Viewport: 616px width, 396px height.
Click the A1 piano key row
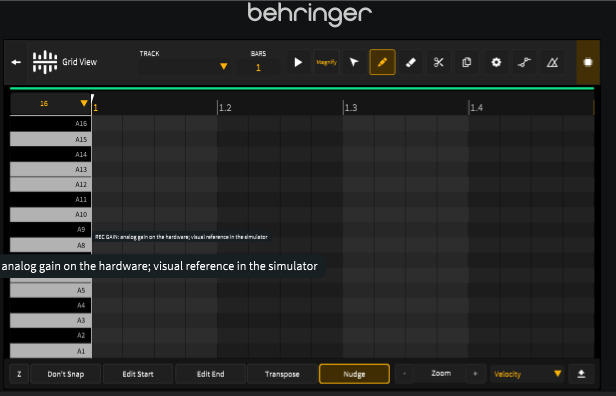(x=50, y=351)
